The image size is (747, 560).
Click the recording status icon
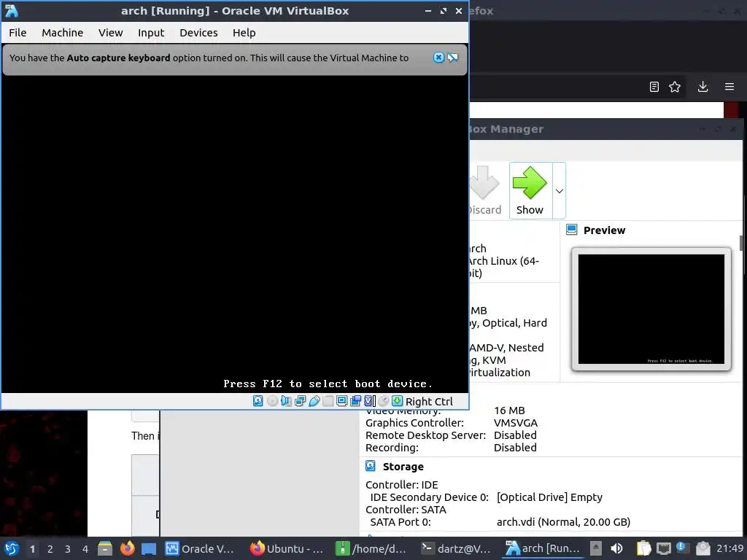[x=355, y=401]
